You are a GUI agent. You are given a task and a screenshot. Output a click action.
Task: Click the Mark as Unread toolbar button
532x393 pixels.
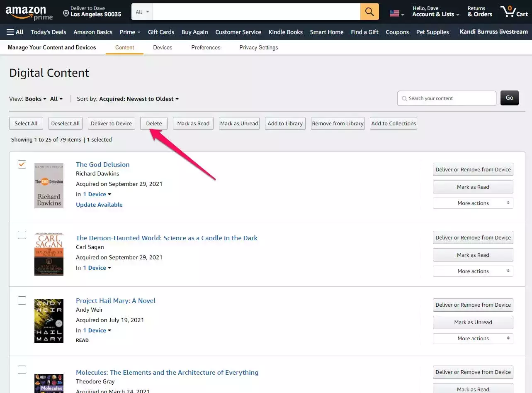(239, 123)
